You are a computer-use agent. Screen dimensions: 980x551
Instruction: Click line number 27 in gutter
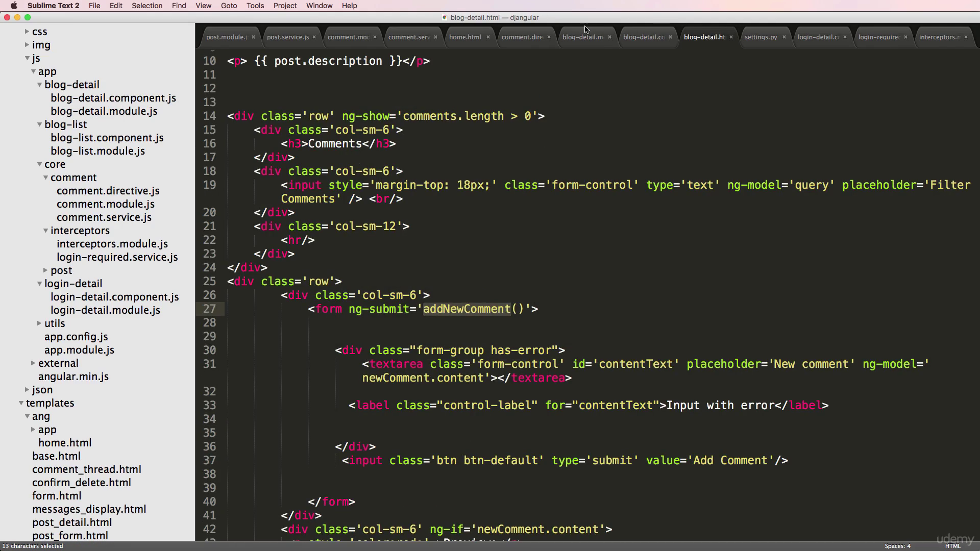pos(209,309)
